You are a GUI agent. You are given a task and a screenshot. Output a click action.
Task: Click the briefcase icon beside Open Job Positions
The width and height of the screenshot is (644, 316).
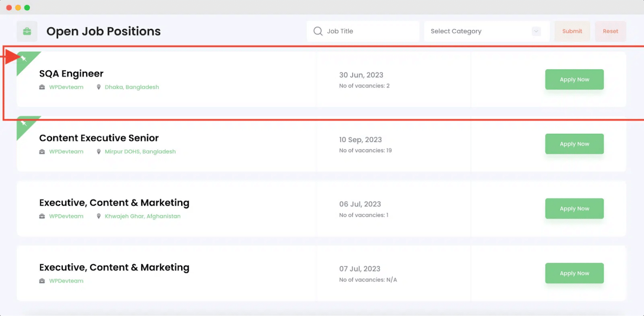[x=27, y=31]
